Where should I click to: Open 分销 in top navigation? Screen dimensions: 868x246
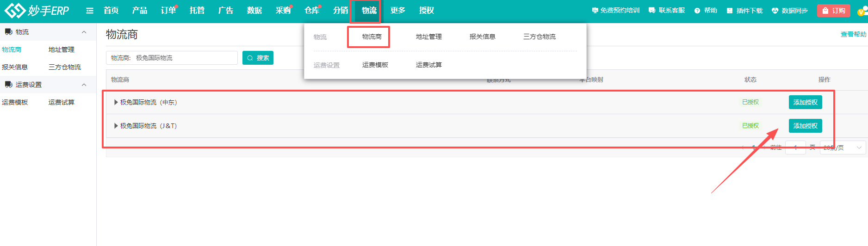tap(341, 11)
